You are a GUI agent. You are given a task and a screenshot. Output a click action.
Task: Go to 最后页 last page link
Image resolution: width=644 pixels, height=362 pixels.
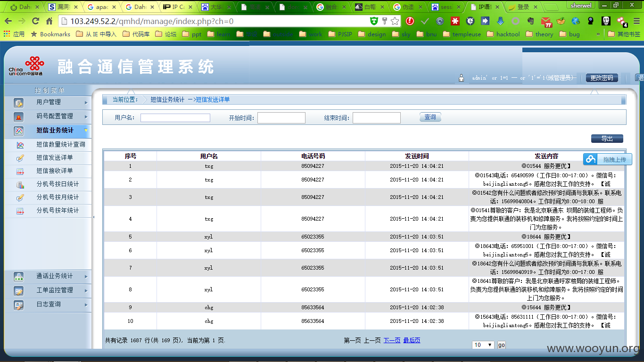coord(412,340)
